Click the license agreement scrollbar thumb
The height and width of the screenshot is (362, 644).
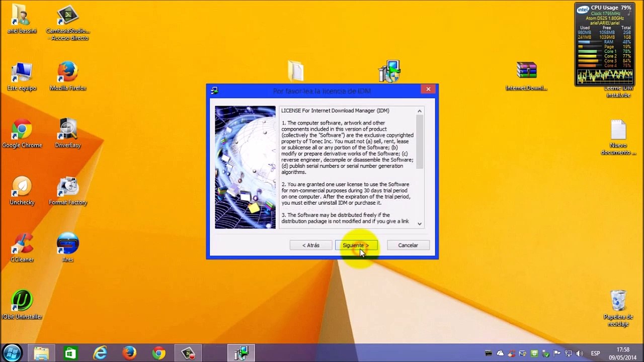coord(420,142)
